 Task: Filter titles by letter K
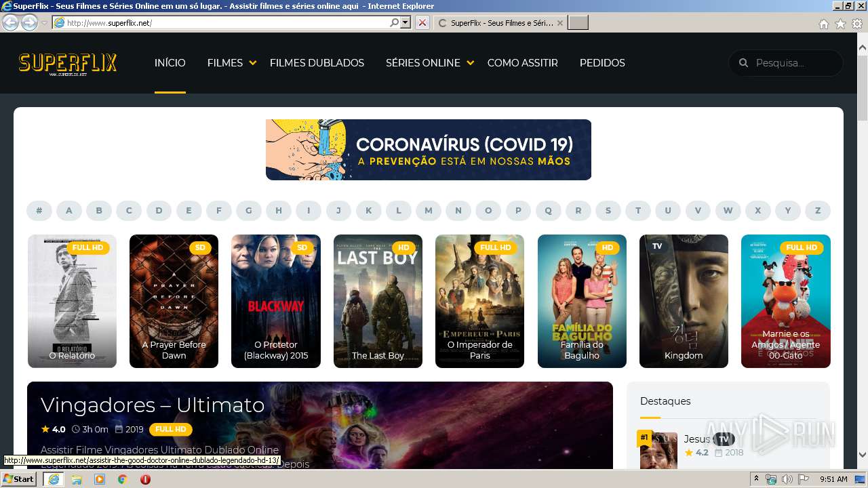(369, 211)
